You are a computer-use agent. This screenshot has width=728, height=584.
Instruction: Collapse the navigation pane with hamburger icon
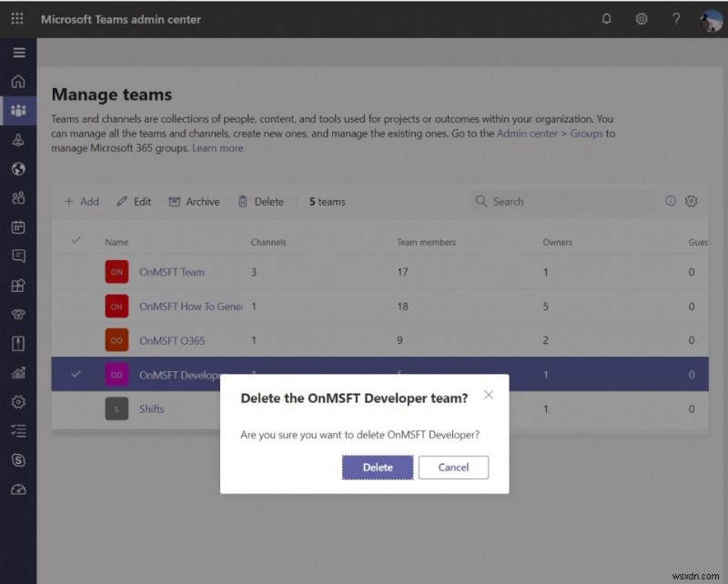tap(19, 52)
